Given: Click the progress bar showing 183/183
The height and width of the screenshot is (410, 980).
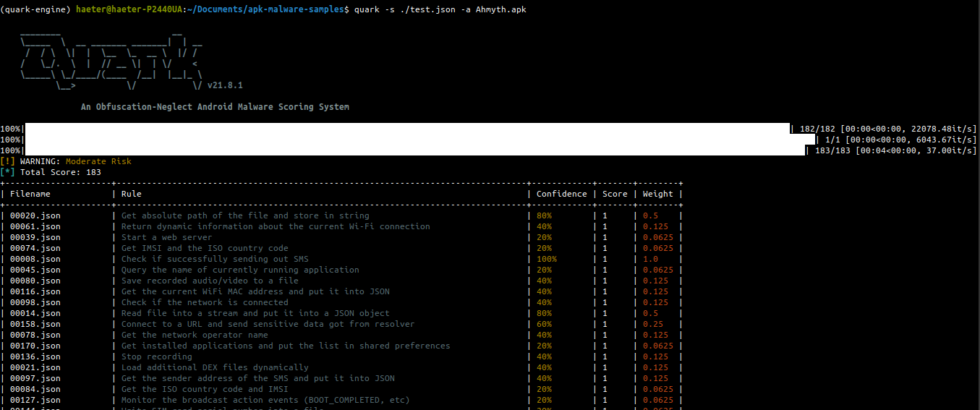Looking at the screenshot, I should coord(414,150).
